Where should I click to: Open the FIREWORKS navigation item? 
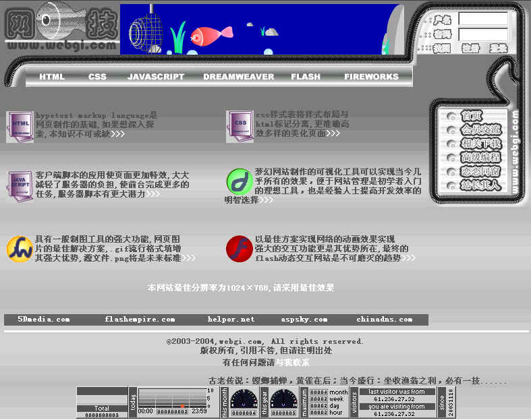372,77
